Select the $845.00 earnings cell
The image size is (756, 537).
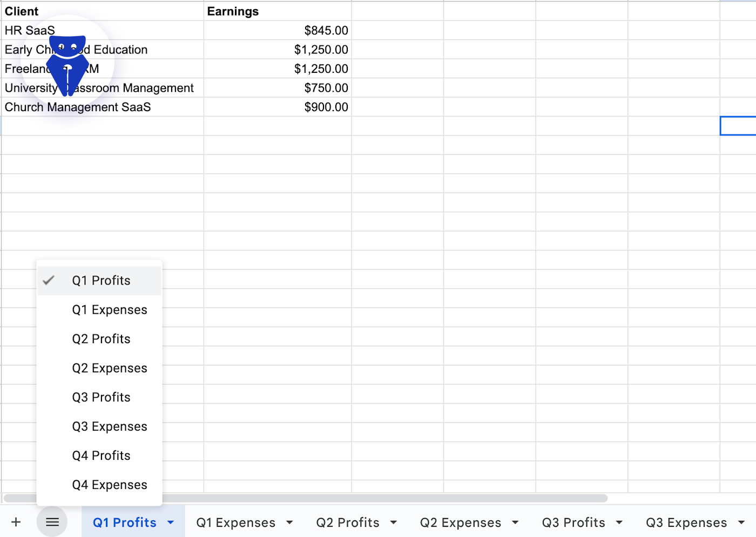(x=278, y=30)
